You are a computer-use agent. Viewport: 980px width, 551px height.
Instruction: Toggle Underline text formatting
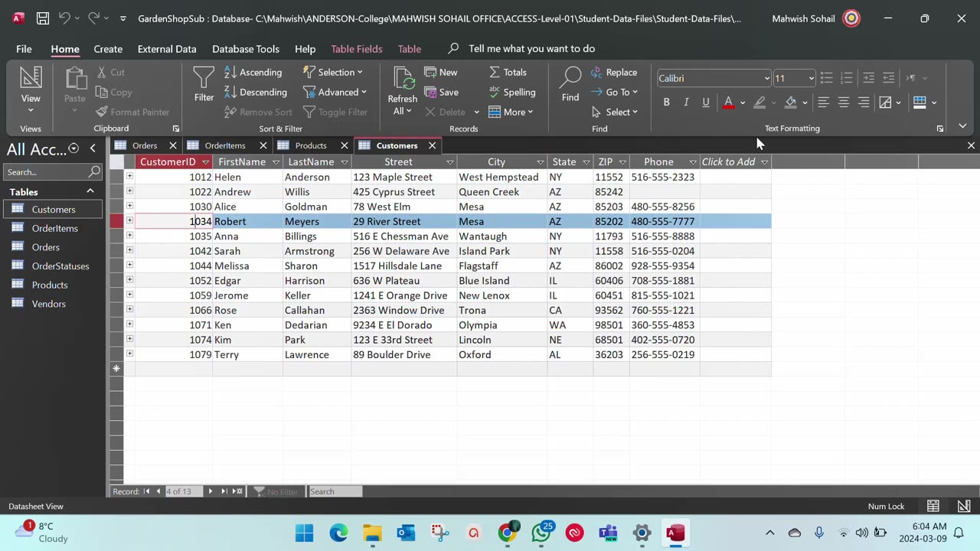tap(706, 102)
